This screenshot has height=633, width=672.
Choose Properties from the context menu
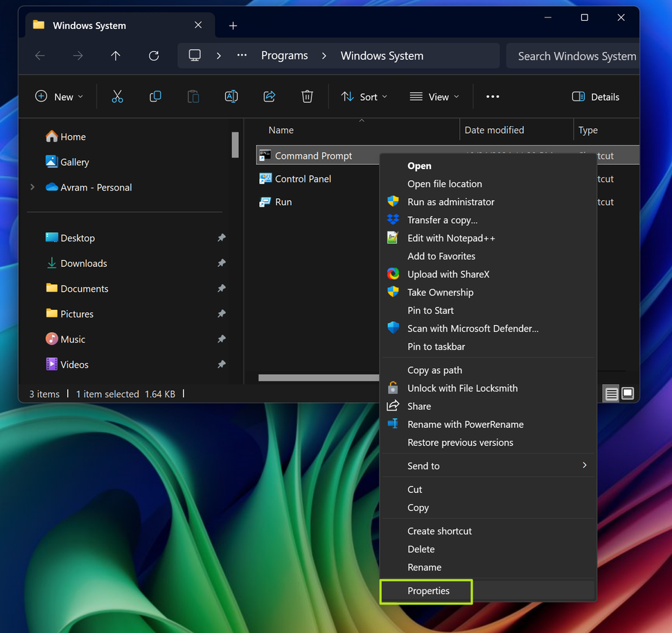(427, 591)
